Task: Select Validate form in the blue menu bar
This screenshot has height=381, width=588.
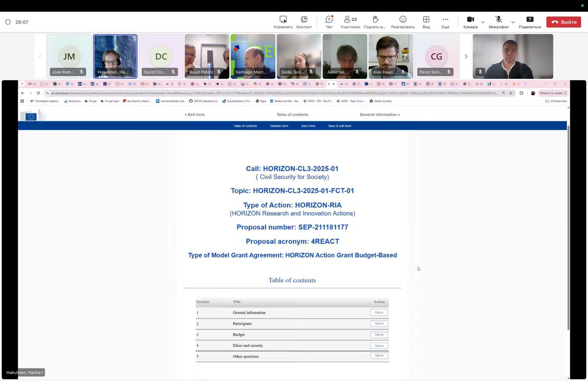Action: 279,126
